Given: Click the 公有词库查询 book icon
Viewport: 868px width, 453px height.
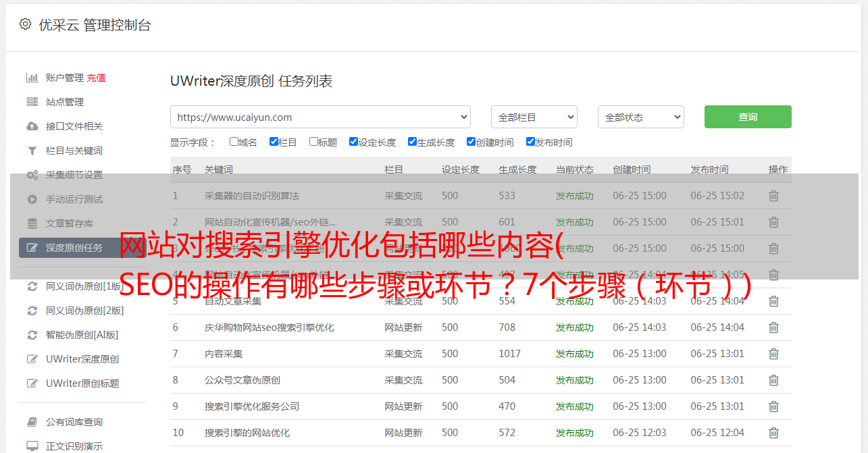Looking at the screenshot, I should coord(32,422).
